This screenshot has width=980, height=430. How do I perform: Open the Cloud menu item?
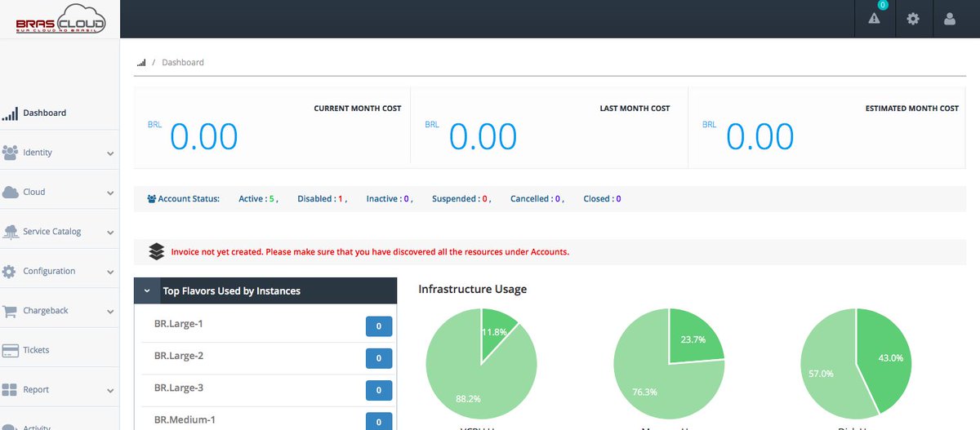[x=60, y=192]
